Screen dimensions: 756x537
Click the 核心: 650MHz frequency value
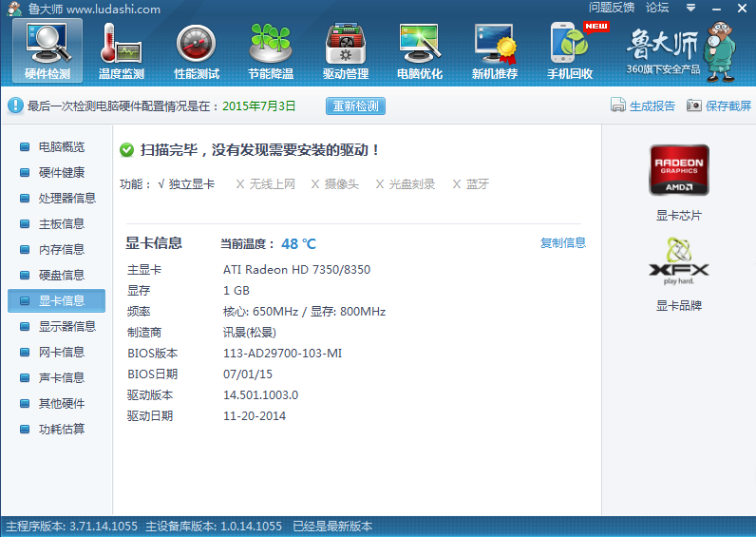point(260,311)
